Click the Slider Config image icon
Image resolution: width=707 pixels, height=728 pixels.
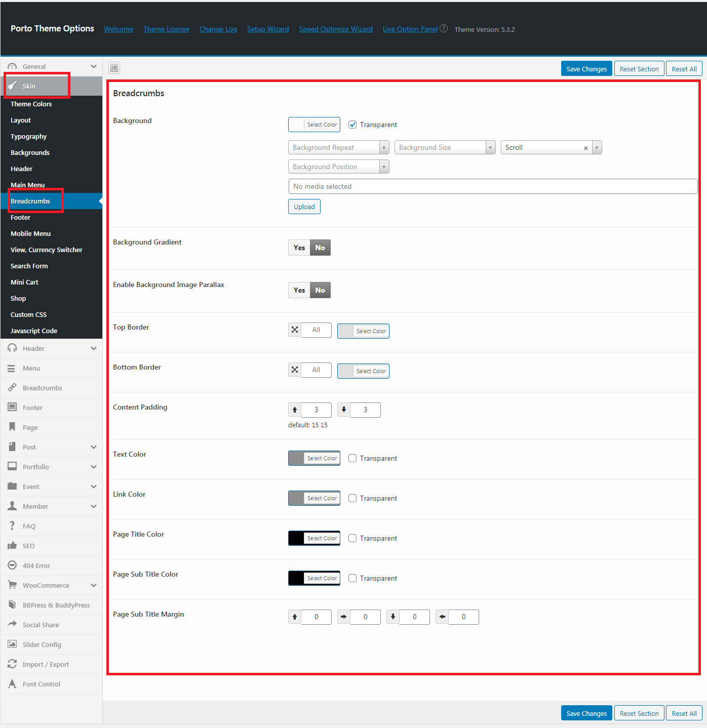point(12,644)
